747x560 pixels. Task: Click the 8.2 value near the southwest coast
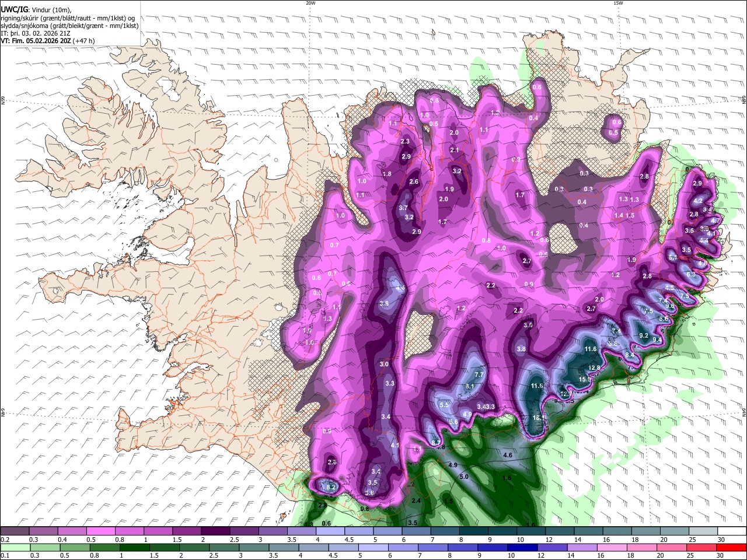331,487
